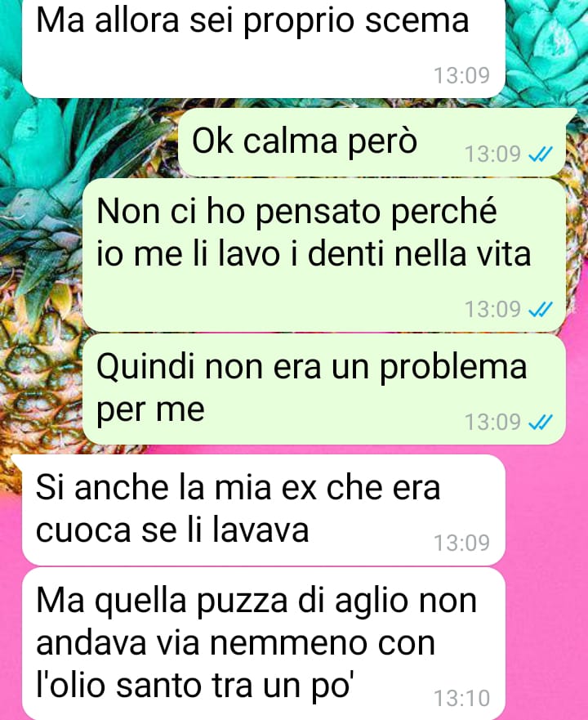
Task: Click 13:09 time beside "cuoca se li lavava"
Action: (x=462, y=543)
